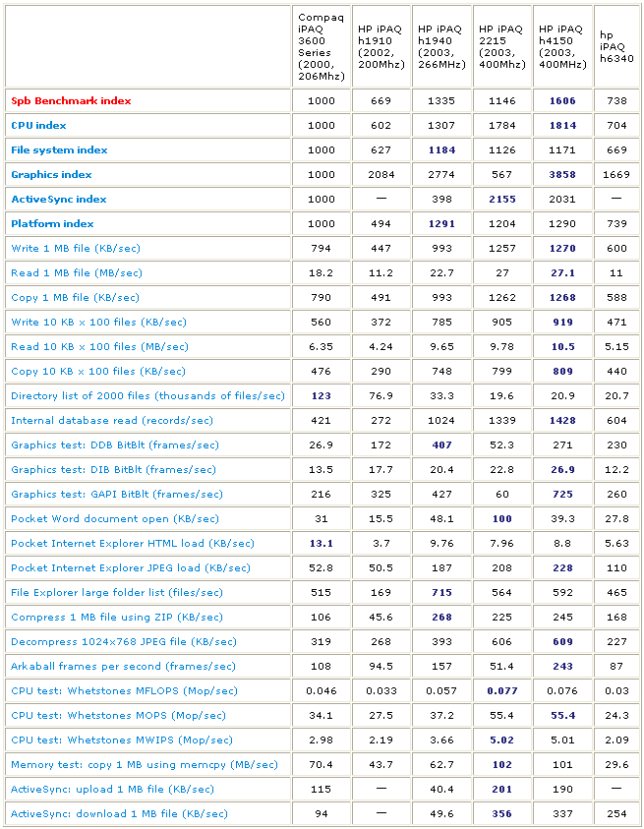Click the 2155 ActiveSync index value

coord(502,200)
